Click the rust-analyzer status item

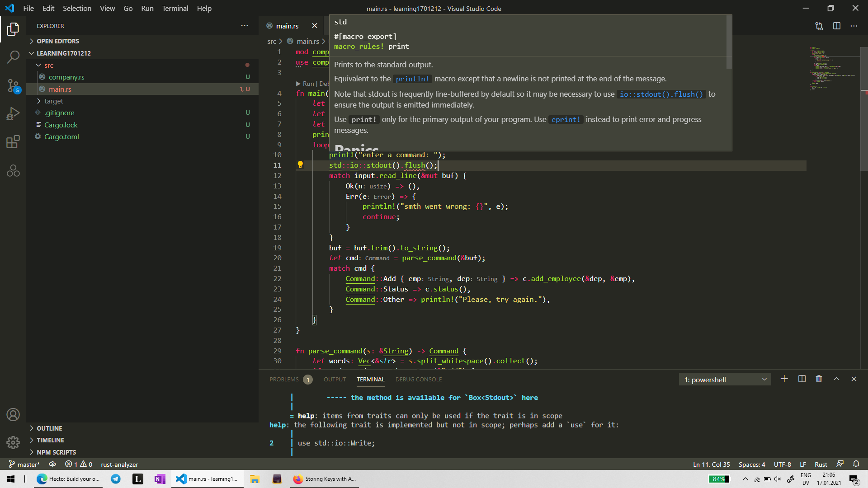pyautogui.click(x=119, y=464)
